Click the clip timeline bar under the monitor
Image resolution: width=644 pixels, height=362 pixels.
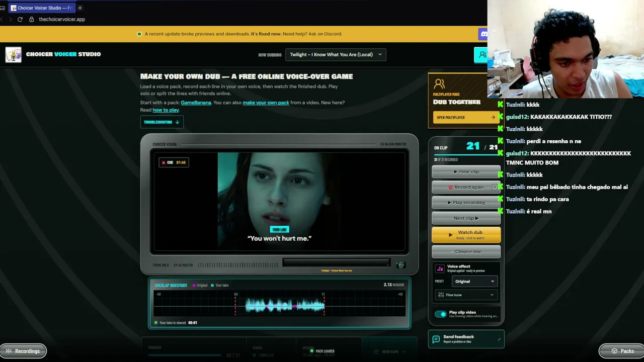point(336,262)
